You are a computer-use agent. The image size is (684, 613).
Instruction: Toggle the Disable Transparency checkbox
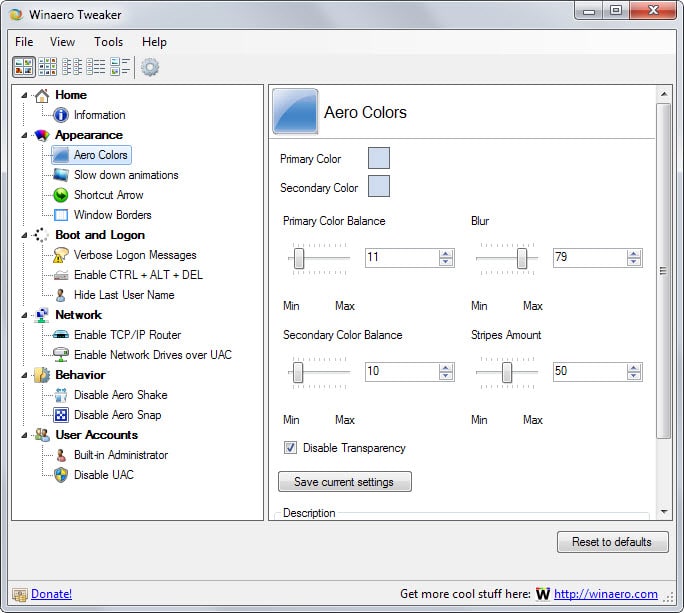click(291, 448)
